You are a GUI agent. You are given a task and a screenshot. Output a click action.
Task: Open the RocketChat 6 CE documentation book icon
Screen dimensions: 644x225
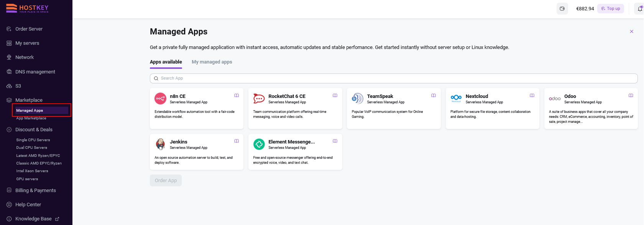335,96
